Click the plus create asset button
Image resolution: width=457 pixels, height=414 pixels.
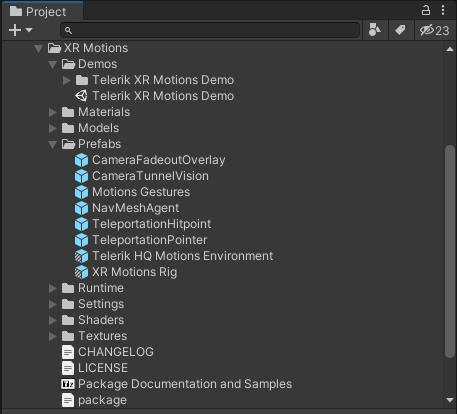(x=15, y=30)
